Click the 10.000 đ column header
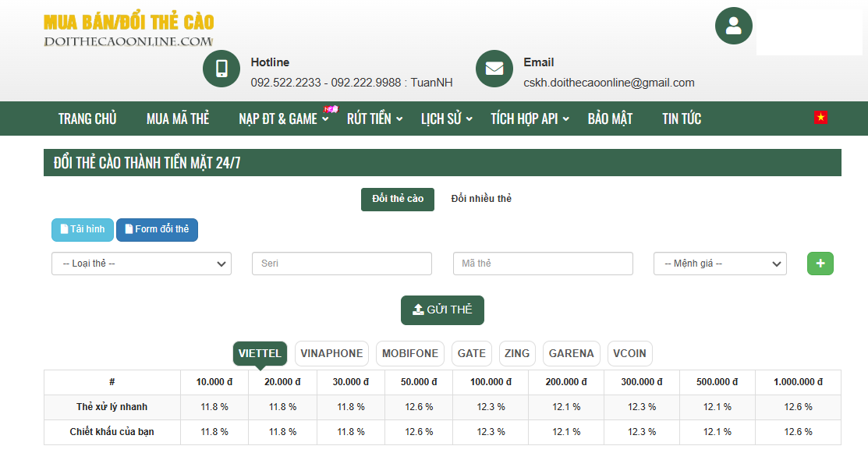 pyautogui.click(x=214, y=381)
